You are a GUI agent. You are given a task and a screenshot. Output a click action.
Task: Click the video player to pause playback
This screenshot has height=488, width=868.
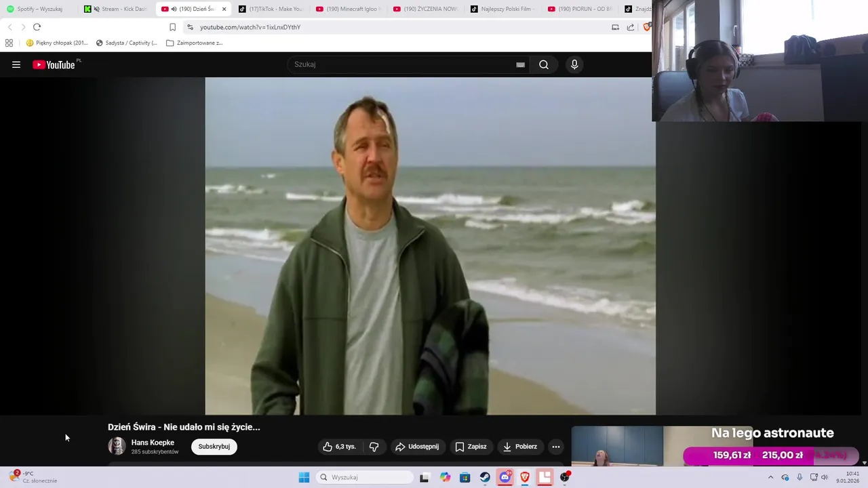(x=430, y=245)
